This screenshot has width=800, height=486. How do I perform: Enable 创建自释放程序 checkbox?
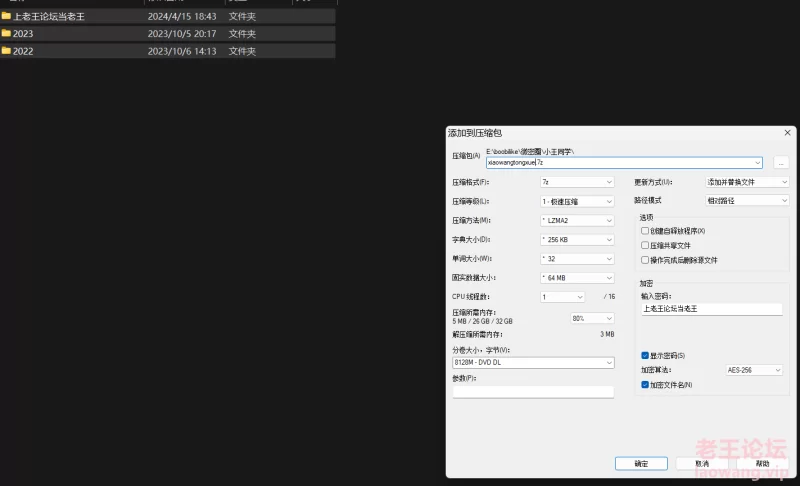[x=645, y=231]
